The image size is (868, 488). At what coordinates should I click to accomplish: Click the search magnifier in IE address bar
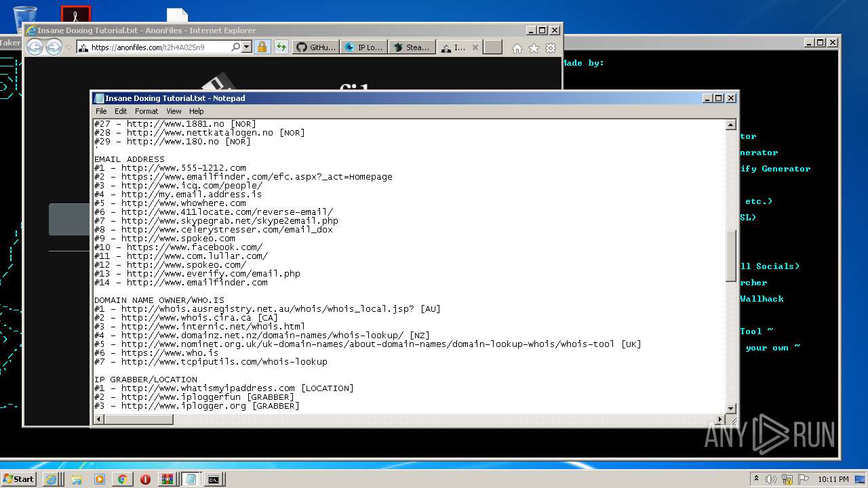[235, 47]
